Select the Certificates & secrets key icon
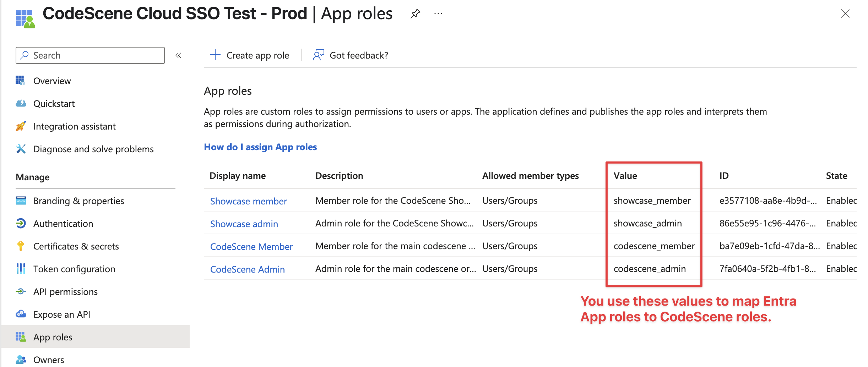868x367 pixels. (21, 246)
